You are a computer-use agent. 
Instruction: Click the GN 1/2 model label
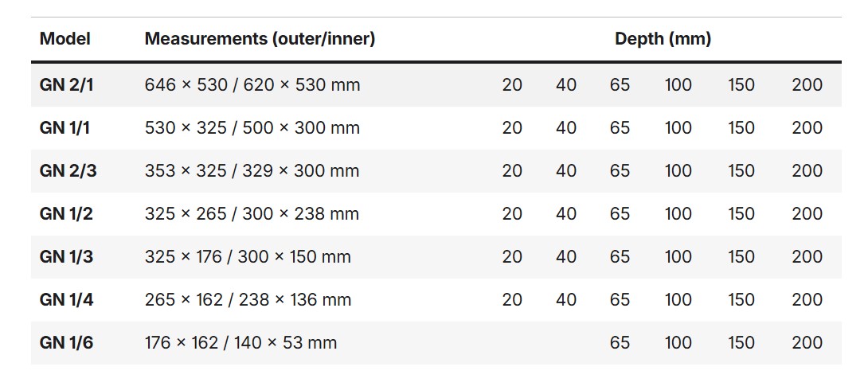[x=67, y=213]
